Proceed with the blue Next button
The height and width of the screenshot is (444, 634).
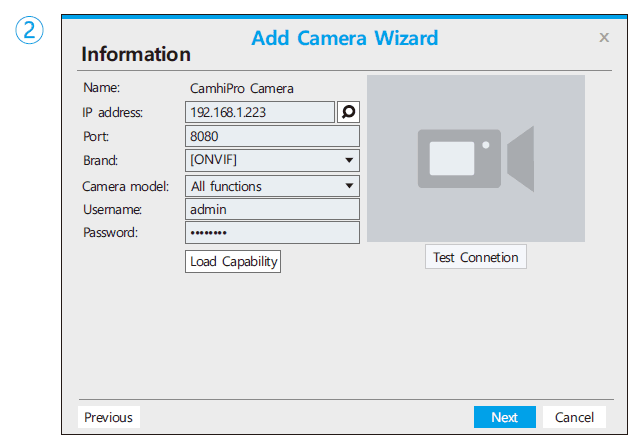[x=504, y=417]
